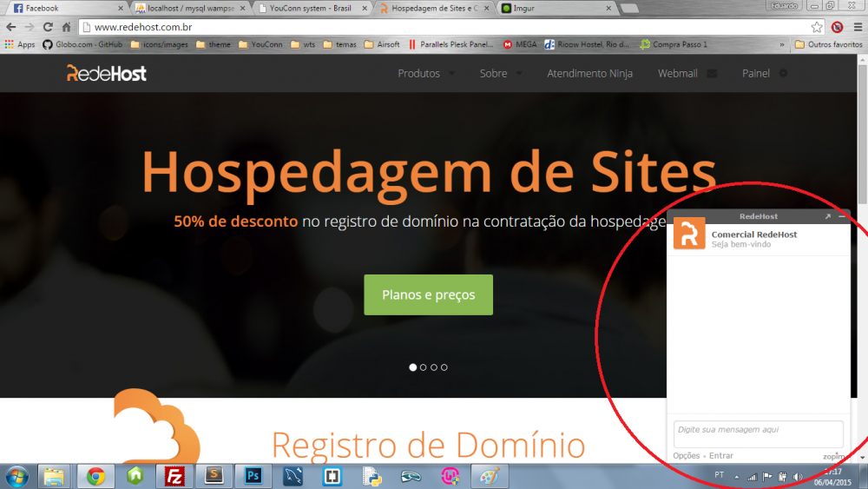
Task: Expand the Produtos dropdown menu
Action: (x=426, y=74)
